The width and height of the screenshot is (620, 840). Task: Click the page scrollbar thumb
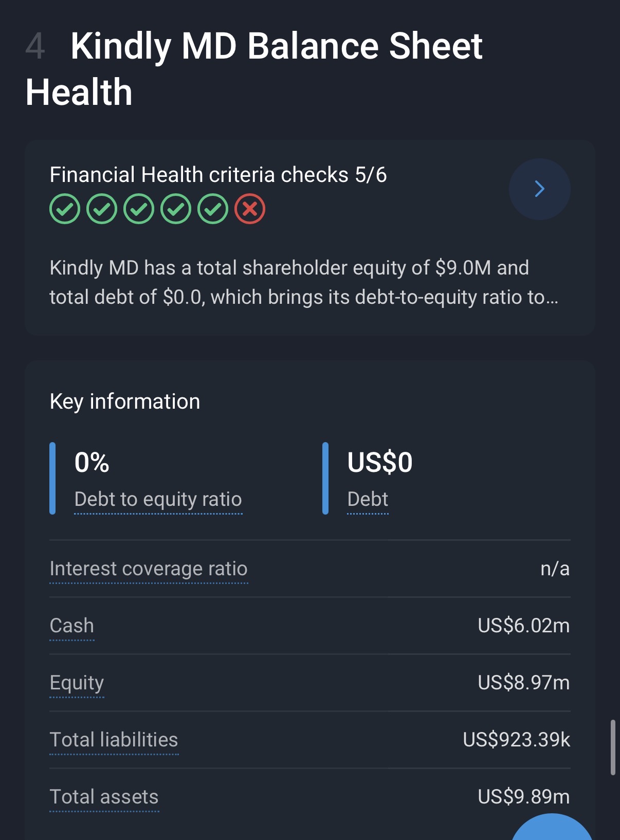[x=612, y=747]
